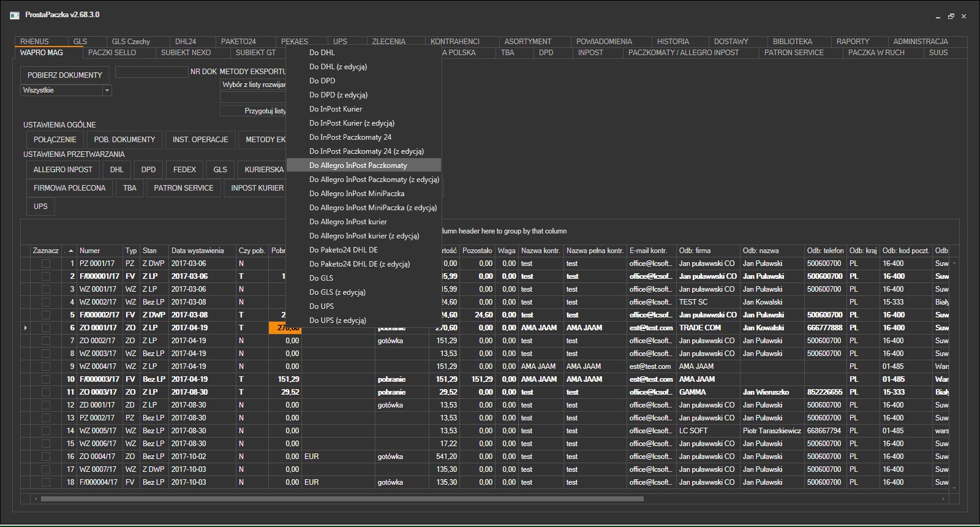
Task: Click cell 'Piotr Taraszkiewicz'
Action: point(772,431)
